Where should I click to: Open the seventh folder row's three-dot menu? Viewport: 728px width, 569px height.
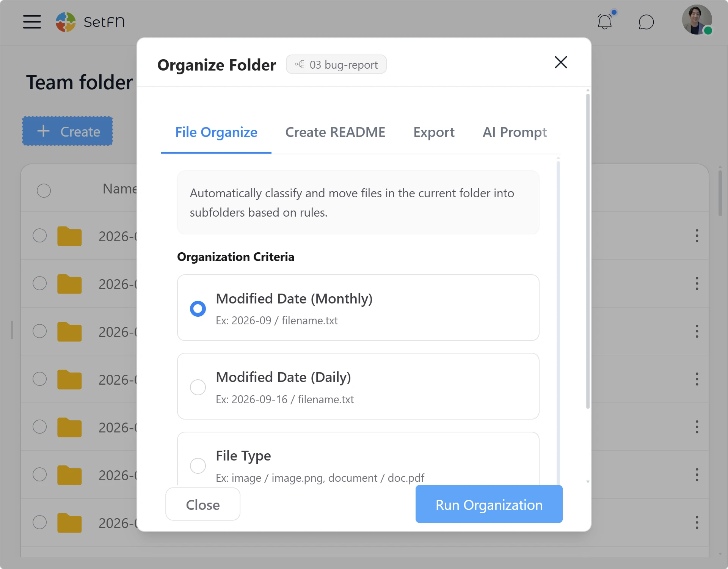click(x=697, y=522)
